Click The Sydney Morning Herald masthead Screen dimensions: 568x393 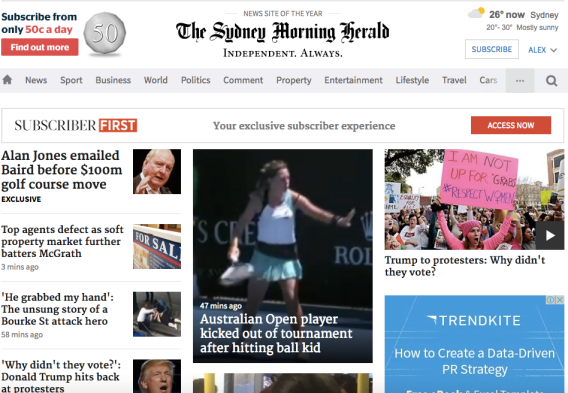coord(283,32)
